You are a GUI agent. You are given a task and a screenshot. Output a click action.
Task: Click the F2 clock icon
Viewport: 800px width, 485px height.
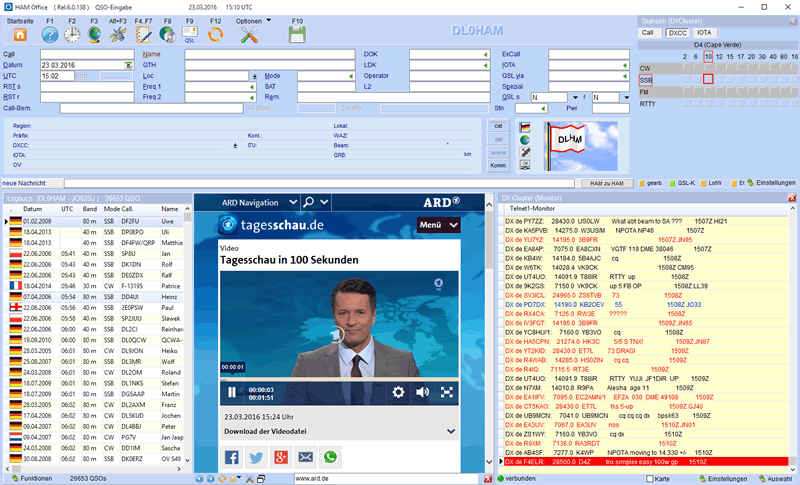[72, 35]
